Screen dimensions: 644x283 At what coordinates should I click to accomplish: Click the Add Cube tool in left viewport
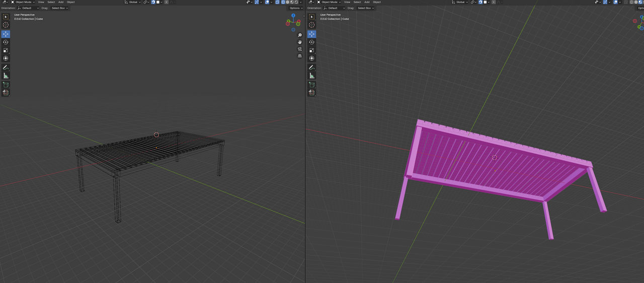coord(6,84)
